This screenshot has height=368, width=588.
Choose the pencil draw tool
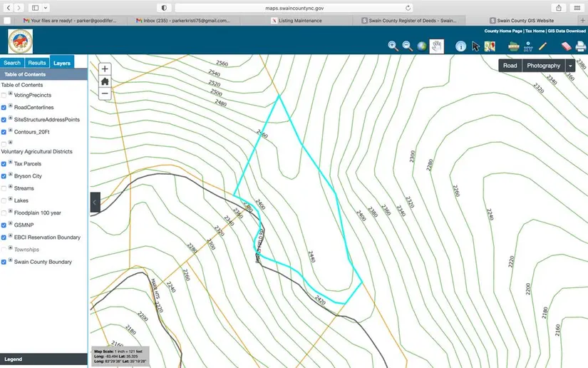pyautogui.click(x=542, y=46)
